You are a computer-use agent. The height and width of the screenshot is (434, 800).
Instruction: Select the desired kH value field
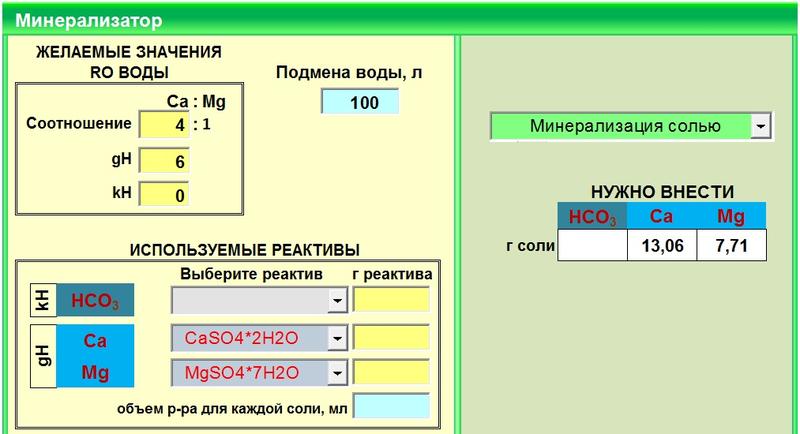(x=164, y=195)
